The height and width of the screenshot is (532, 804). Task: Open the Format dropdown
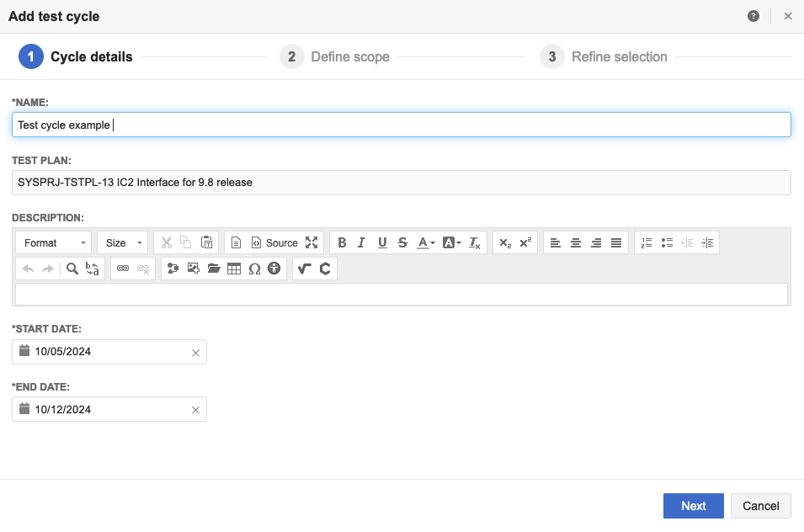[x=54, y=242]
